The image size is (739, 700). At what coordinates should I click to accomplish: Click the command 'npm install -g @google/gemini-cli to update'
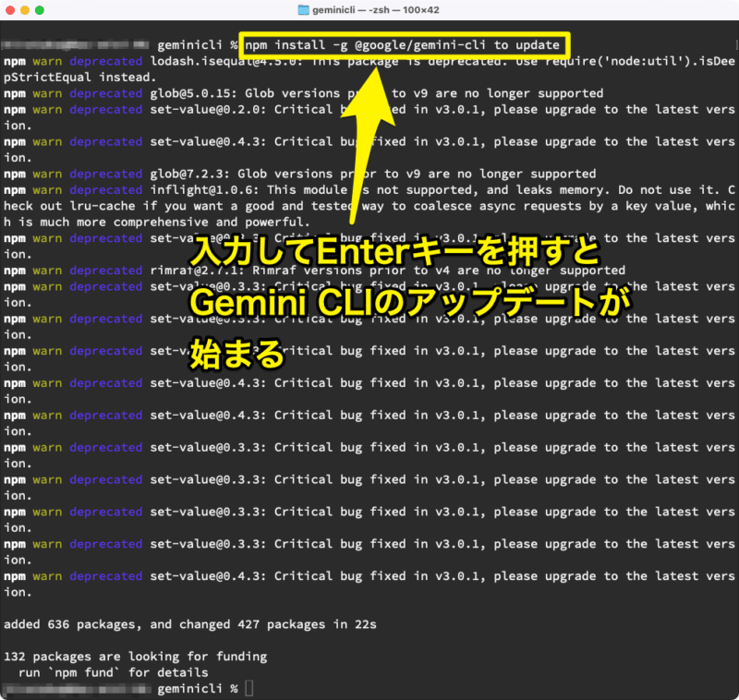point(402,45)
